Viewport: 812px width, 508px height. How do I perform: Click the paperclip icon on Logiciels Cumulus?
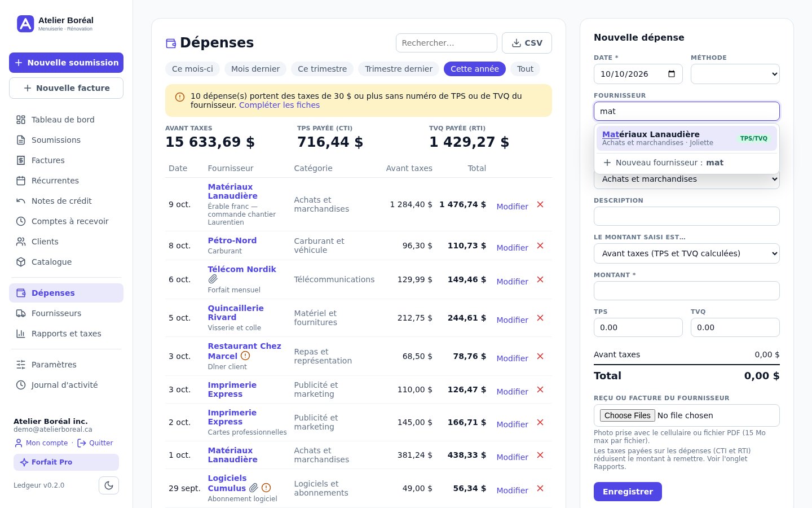[x=254, y=488]
